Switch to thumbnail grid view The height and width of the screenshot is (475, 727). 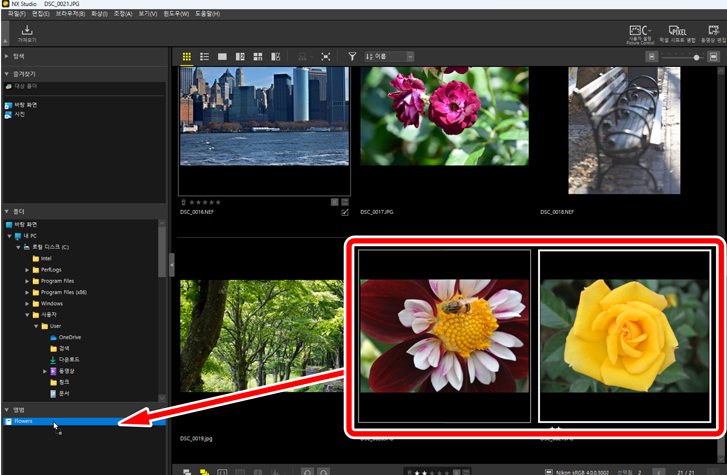[x=187, y=57]
